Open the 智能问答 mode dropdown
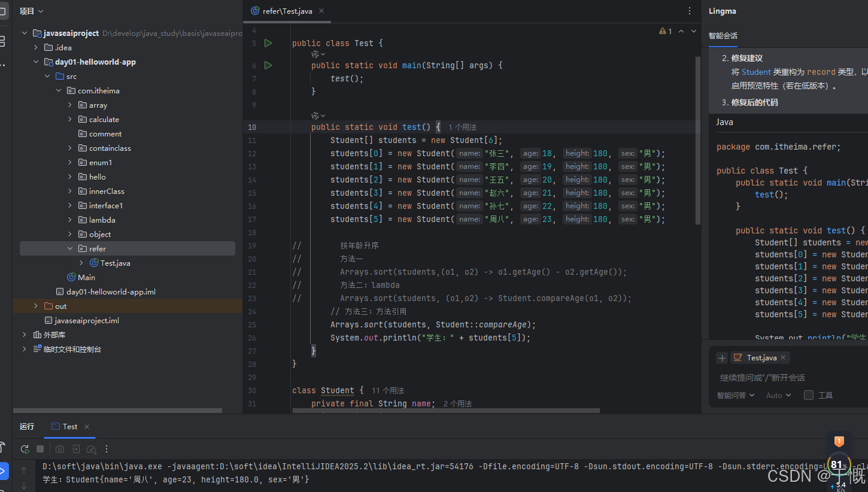868x492 pixels. pos(735,394)
